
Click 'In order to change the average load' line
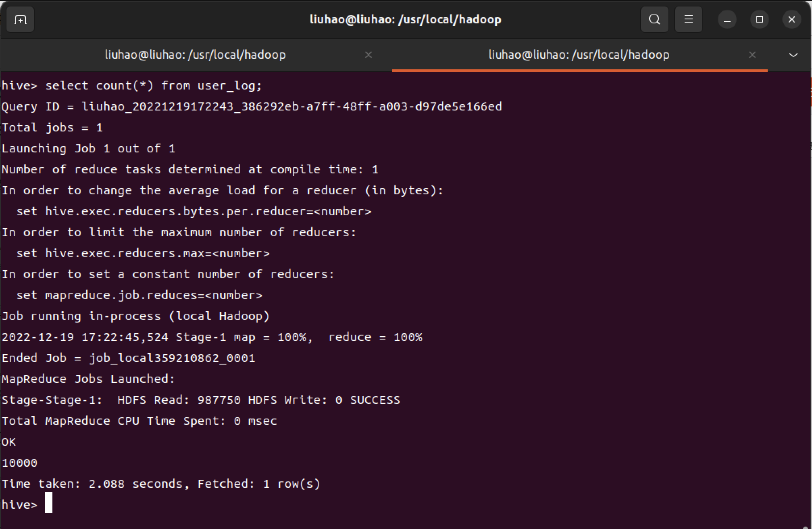point(223,190)
